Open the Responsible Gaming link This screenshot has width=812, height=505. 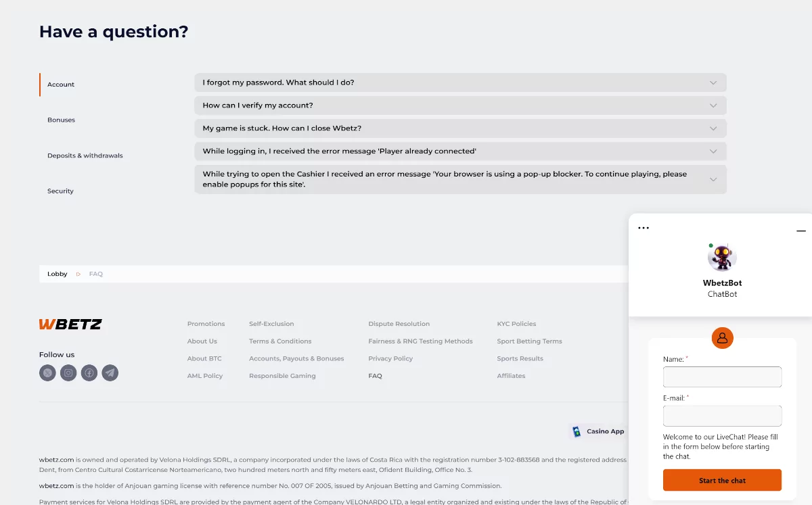point(282,376)
